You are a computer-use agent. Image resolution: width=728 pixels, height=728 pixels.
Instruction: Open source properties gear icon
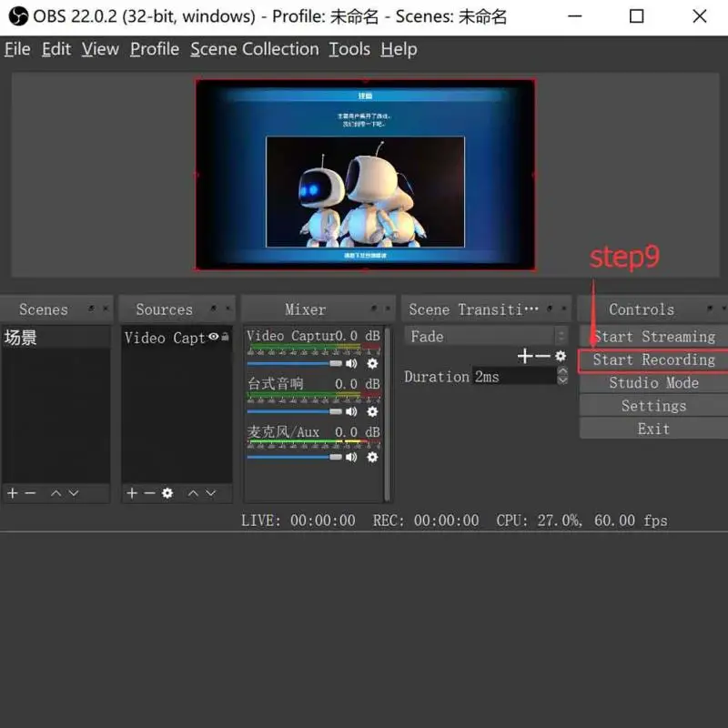(x=167, y=492)
